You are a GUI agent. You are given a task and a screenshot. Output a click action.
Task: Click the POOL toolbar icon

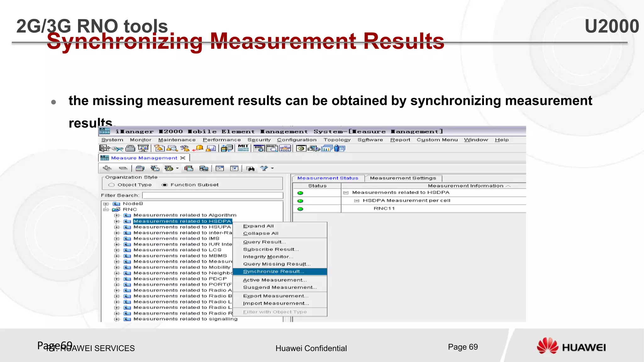(285, 148)
